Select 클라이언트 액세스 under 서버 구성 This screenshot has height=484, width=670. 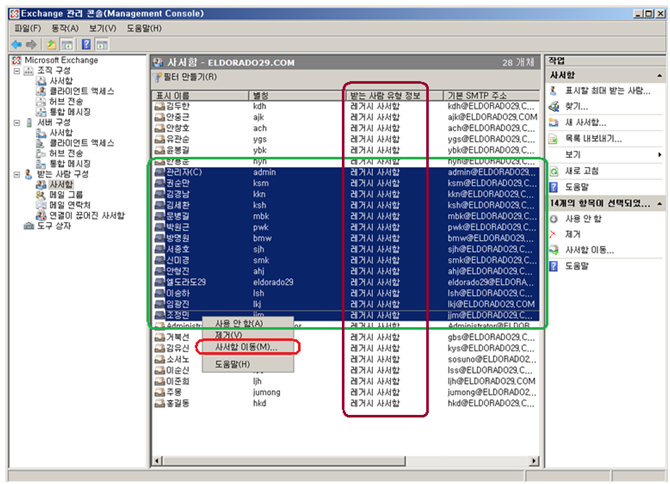tap(82, 143)
